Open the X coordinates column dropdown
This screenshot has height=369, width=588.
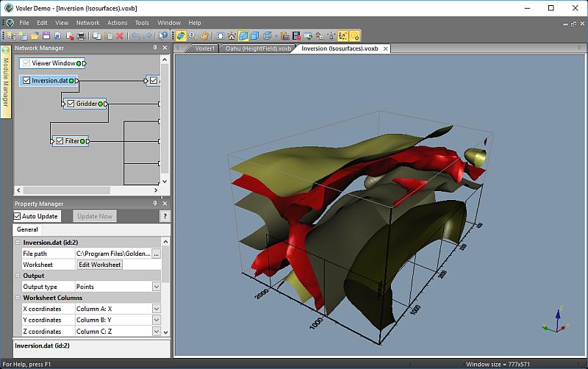pyautogui.click(x=156, y=309)
